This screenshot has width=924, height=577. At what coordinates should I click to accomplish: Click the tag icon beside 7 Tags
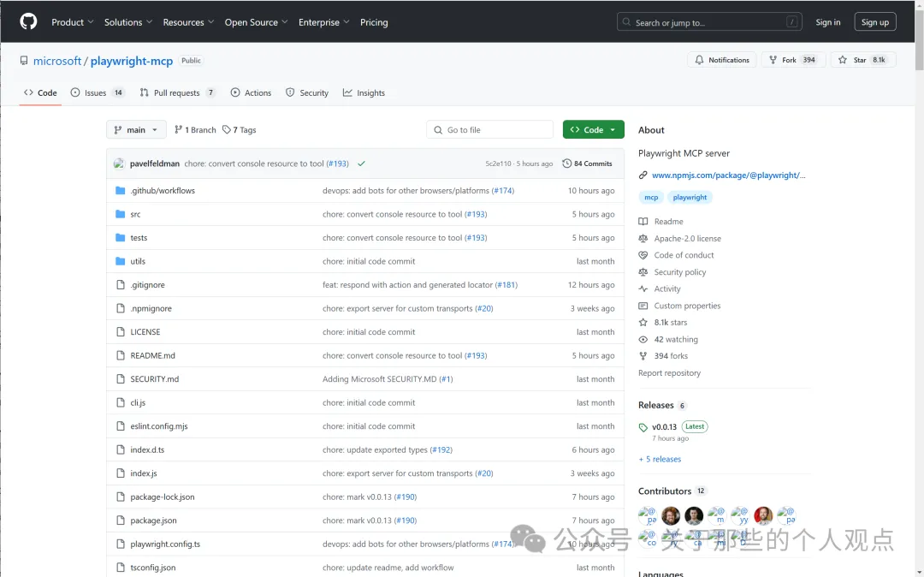226,129
